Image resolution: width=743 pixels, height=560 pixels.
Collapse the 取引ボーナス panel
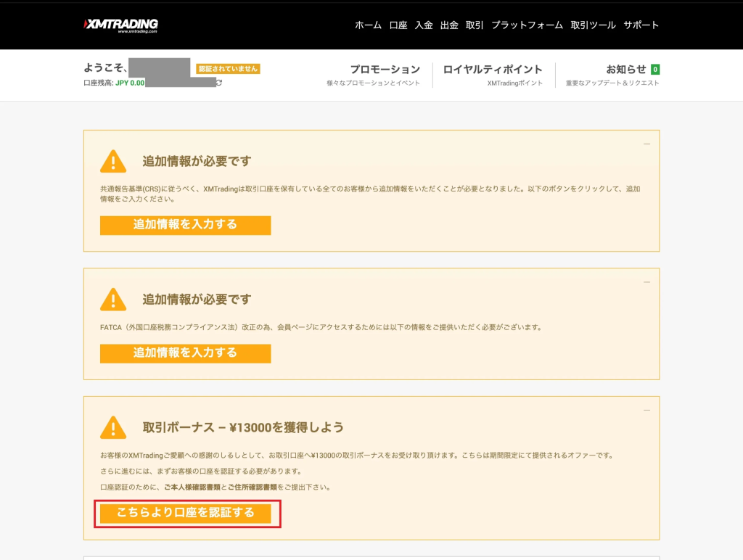646,411
